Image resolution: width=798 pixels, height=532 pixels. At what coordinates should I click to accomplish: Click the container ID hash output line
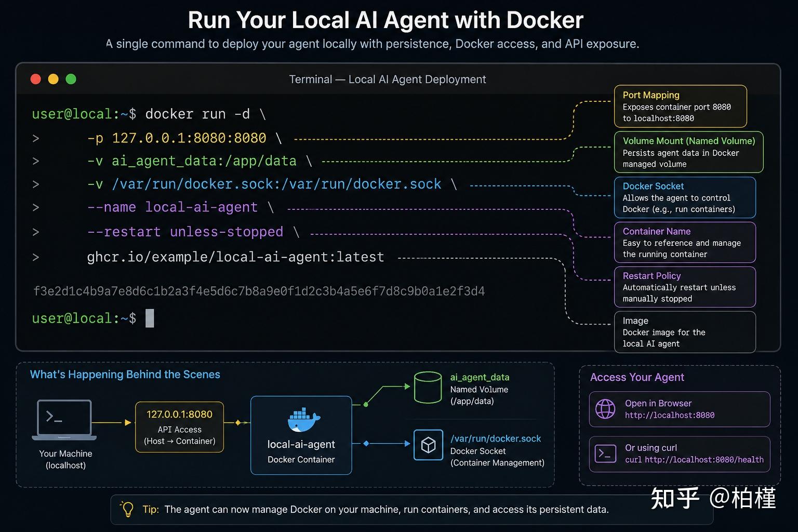(x=259, y=291)
